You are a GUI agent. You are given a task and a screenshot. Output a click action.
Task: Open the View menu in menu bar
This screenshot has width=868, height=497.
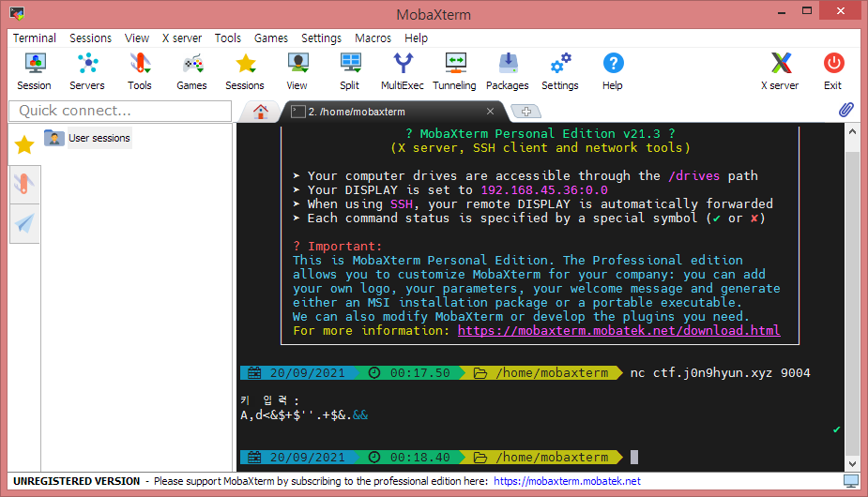[137, 38]
